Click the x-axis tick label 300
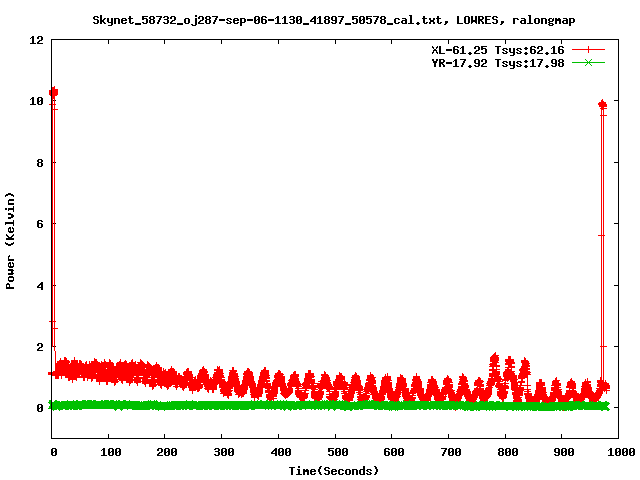 coord(224,452)
